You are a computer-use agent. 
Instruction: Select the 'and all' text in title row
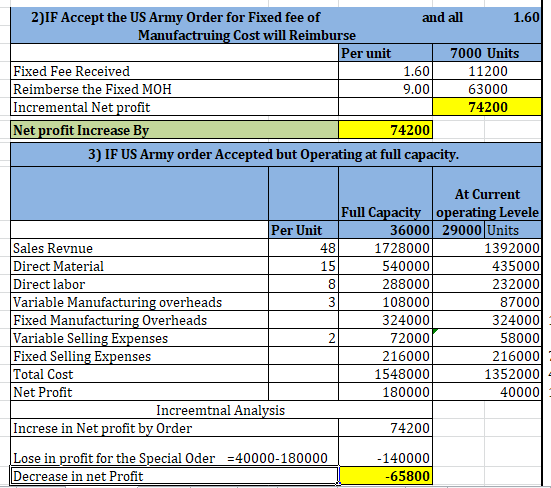click(442, 17)
